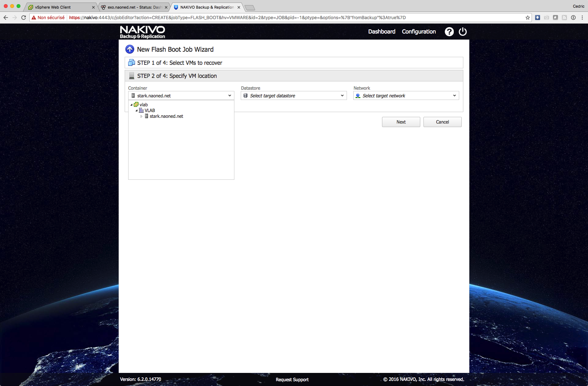
Task: Collapse the vlab tree node
Action: pos(131,105)
